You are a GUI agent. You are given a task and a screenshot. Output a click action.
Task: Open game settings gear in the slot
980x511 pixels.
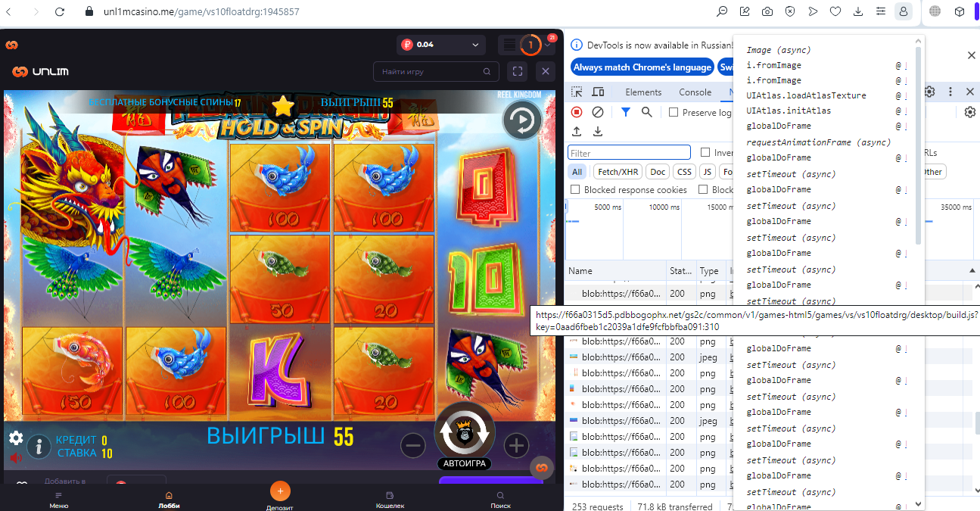tap(16, 438)
